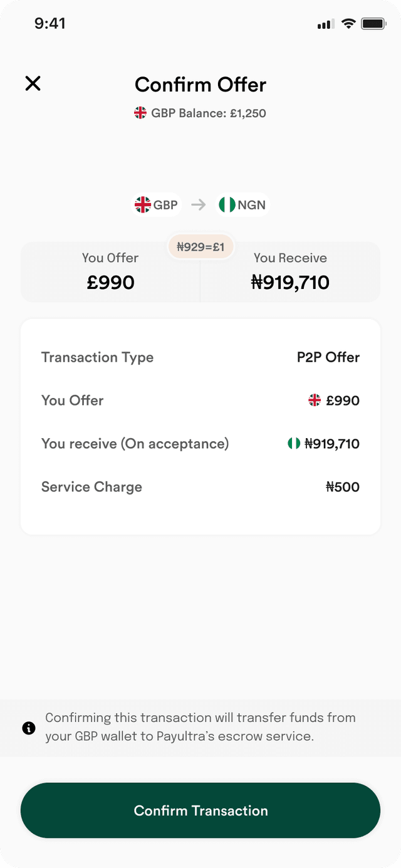Tap the exchange rate badge ₦929=£1
Viewport: 401px width, 868px height.
(x=200, y=247)
